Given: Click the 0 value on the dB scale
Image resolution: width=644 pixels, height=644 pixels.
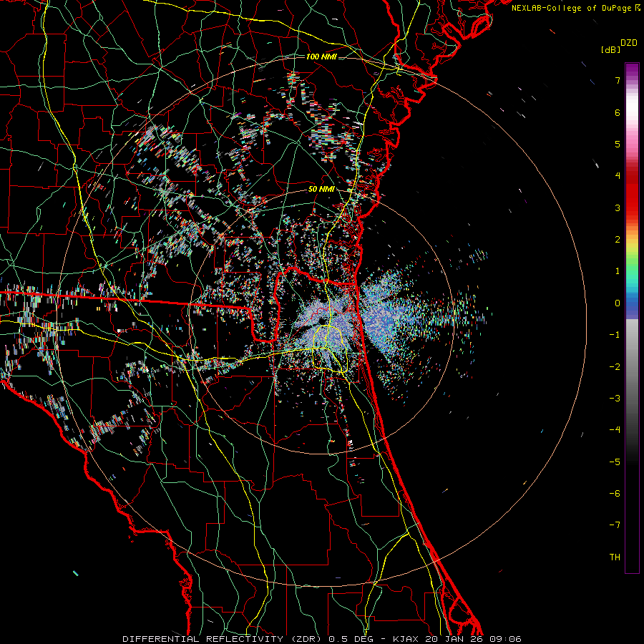Looking at the screenshot, I should 618,303.
